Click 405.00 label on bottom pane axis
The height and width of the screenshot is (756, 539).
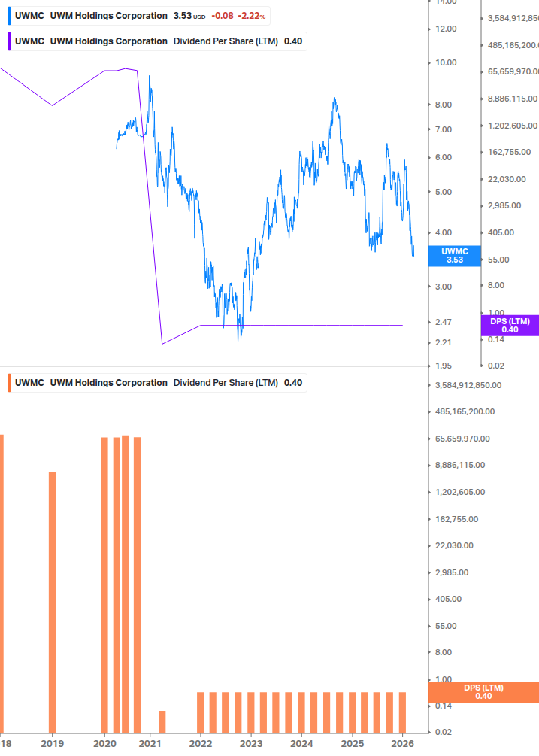click(449, 600)
